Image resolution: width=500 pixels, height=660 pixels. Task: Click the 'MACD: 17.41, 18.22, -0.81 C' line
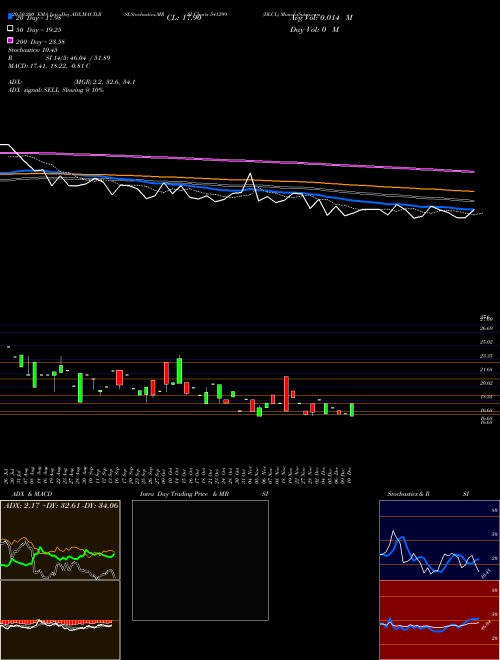[49, 66]
